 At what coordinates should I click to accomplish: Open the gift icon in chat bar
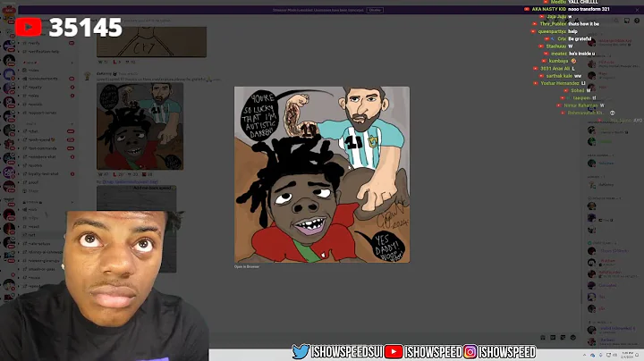coord(543,337)
